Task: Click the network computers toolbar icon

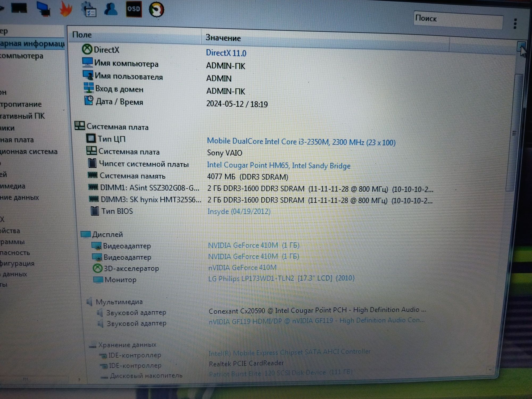Action: tap(43, 9)
